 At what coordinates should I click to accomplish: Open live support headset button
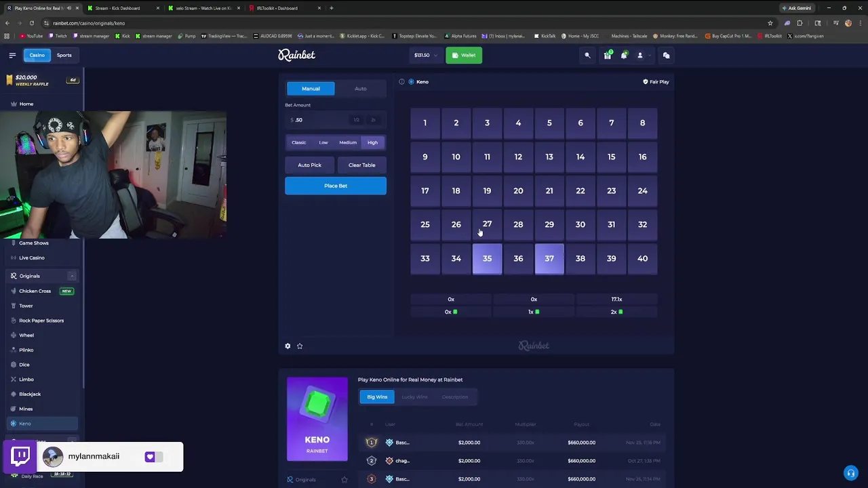pyautogui.click(x=850, y=473)
